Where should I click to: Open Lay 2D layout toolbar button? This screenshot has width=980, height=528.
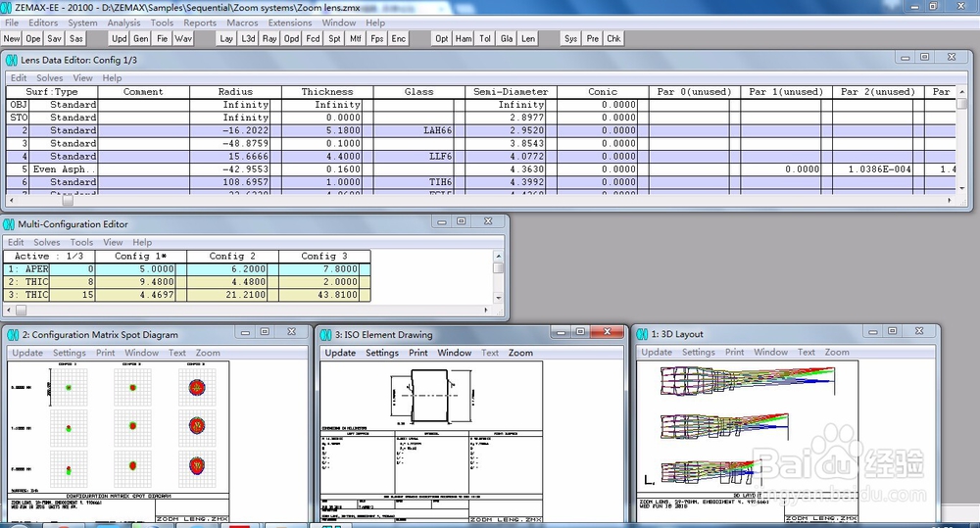226,39
